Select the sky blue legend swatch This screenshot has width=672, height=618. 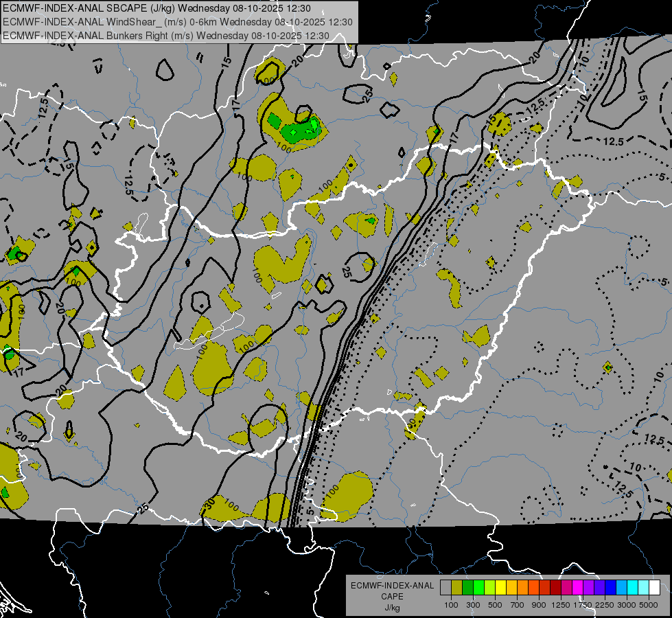[621, 588]
